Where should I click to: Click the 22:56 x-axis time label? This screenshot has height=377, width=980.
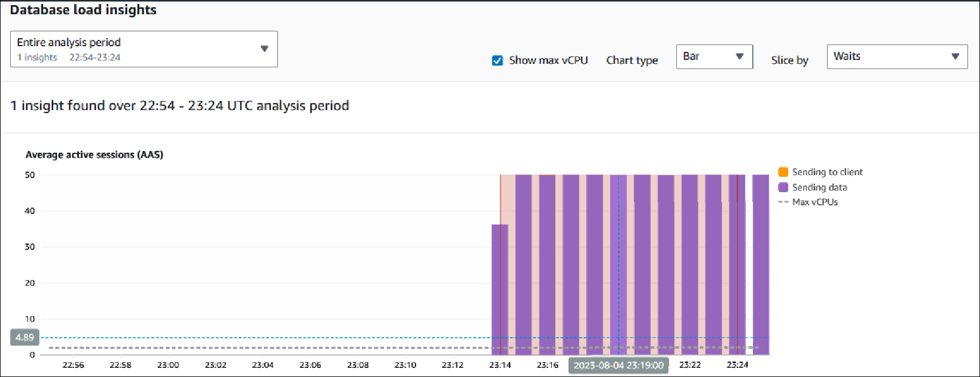click(73, 365)
